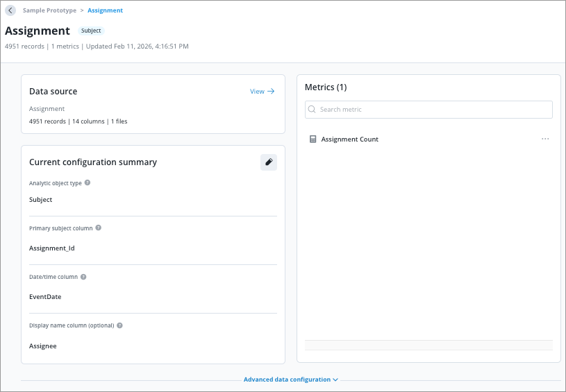The height and width of the screenshot is (392, 566).
Task: Show help for Analytic object type
Action: click(88, 183)
